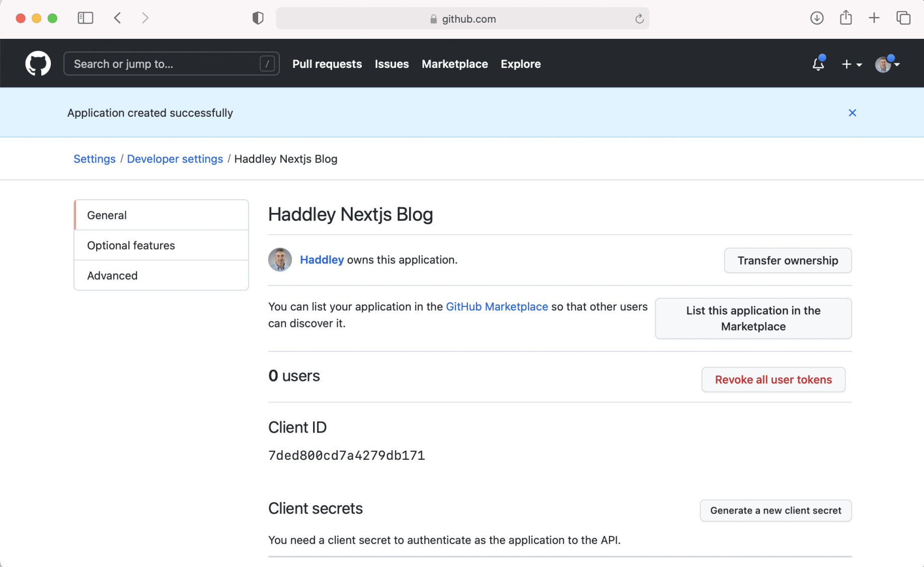
Task: Go back using the browser back arrow
Action: (118, 18)
